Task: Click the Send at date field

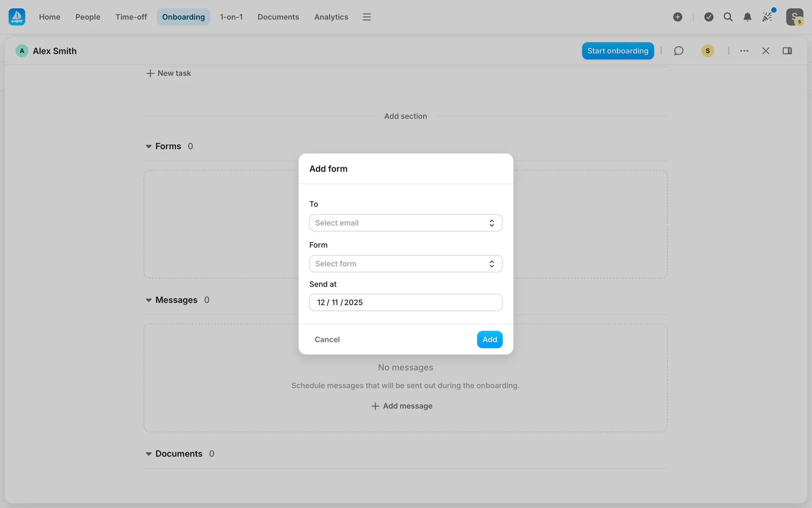Action: coord(406,303)
